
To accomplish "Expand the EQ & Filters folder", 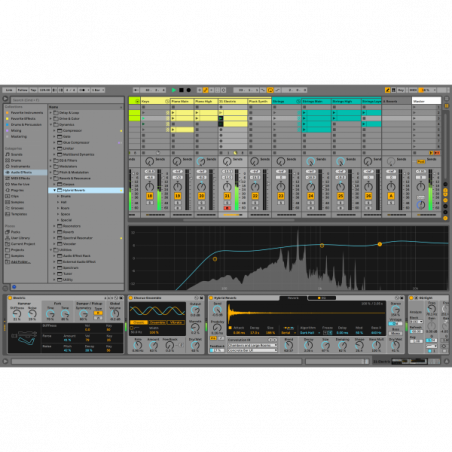I will click(x=51, y=160).
